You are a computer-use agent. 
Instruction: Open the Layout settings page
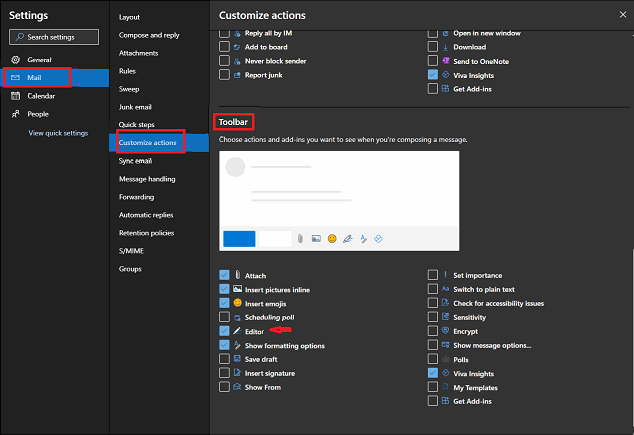(129, 17)
